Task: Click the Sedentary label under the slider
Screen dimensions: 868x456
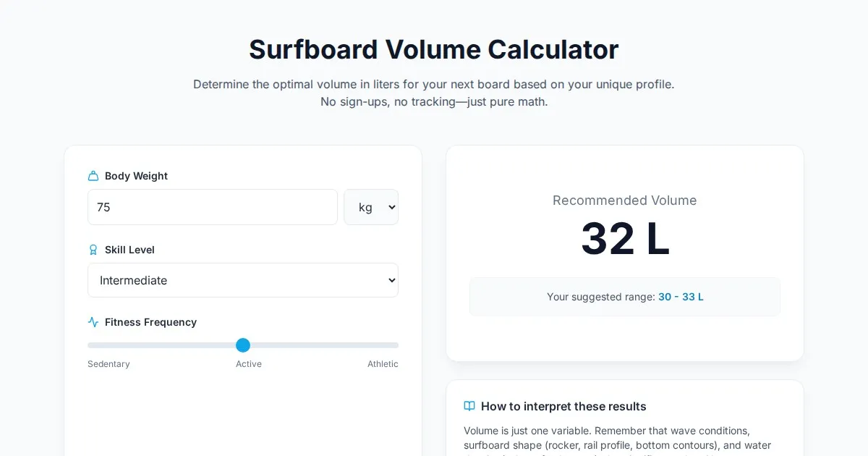Action: coord(109,364)
